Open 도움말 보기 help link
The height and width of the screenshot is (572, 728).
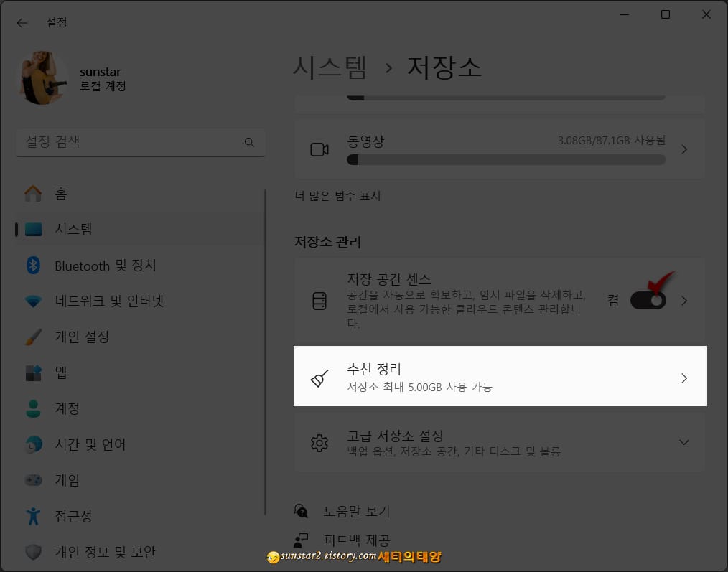coord(356,511)
